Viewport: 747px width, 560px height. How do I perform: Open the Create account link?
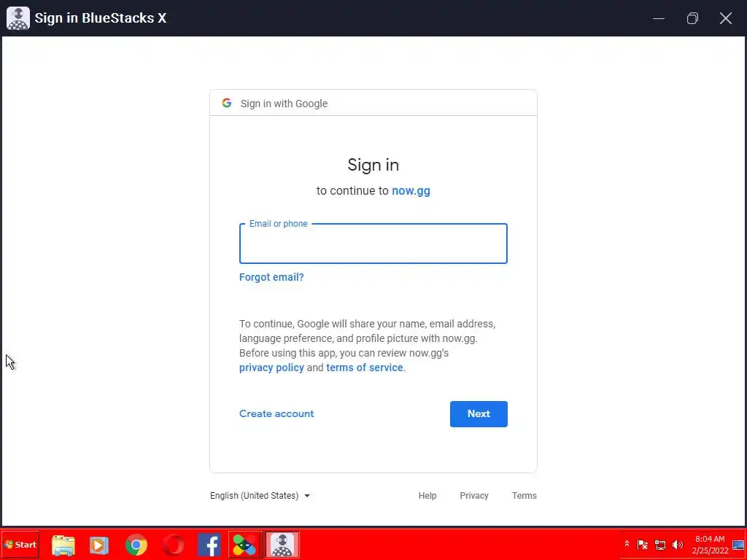click(276, 414)
